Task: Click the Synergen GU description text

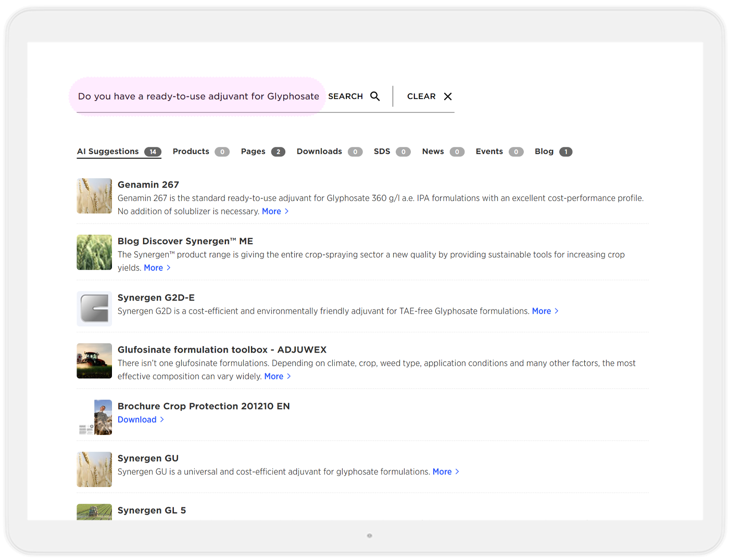Action: coord(274,471)
